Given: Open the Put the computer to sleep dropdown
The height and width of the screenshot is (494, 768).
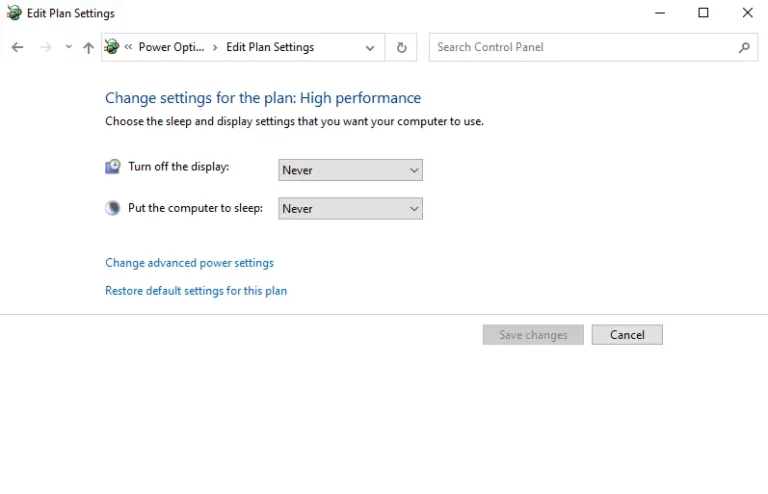Looking at the screenshot, I should coord(350,209).
